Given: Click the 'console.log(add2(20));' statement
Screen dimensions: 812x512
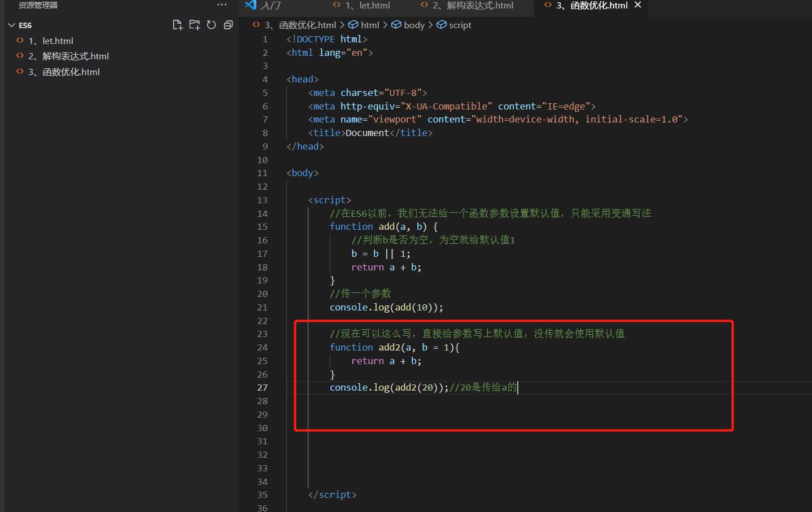Looking at the screenshot, I should coord(389,387).
